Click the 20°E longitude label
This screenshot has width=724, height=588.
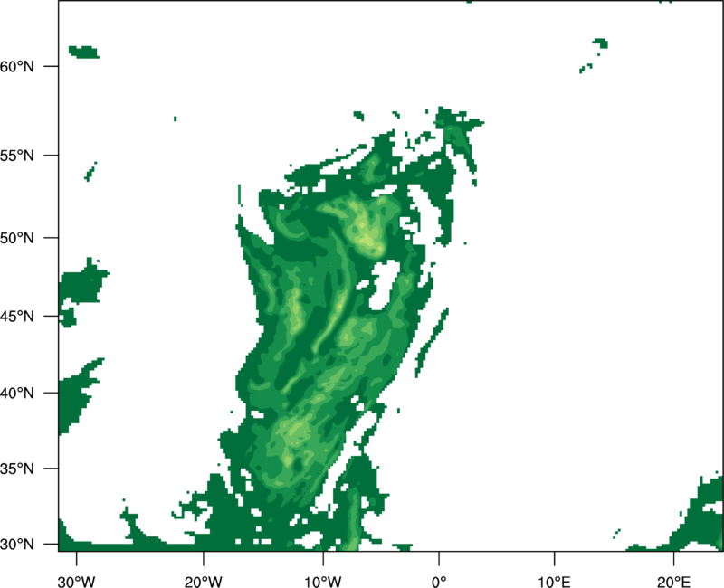[673, 582]
